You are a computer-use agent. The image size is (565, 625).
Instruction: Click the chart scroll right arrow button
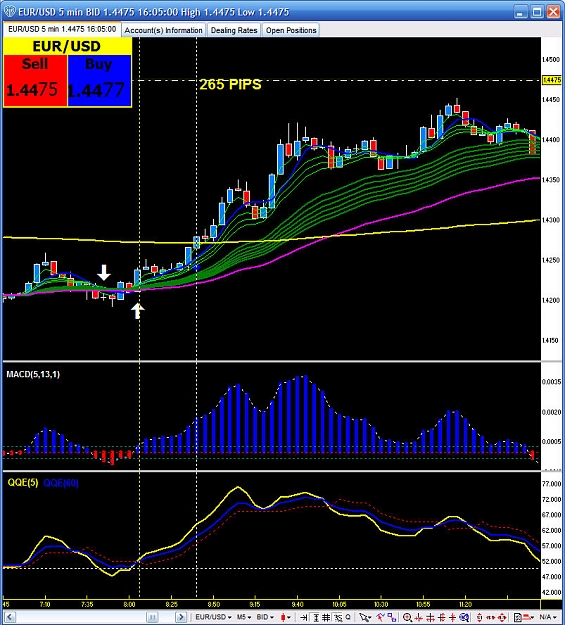[x=181, y=617]
